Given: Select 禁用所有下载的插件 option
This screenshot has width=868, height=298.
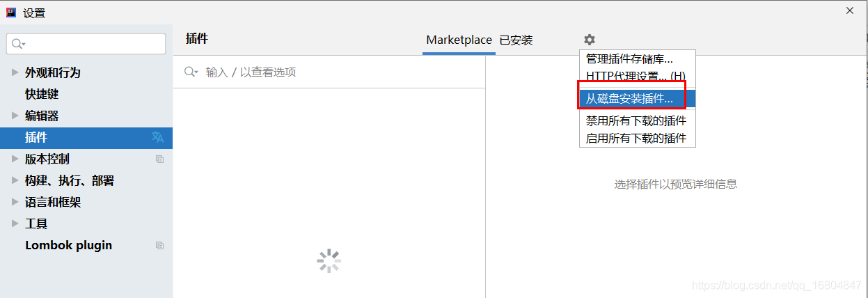Looking at the screenshot, I should (637, 121).
